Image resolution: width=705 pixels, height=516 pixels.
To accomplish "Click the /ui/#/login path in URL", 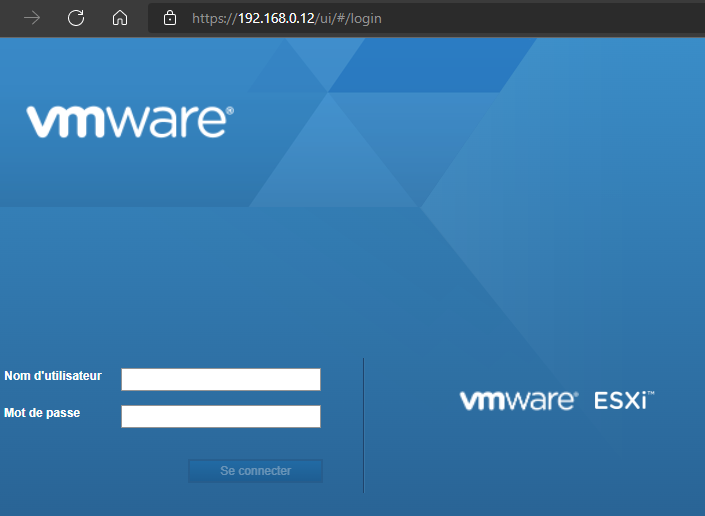I will 349,18.
